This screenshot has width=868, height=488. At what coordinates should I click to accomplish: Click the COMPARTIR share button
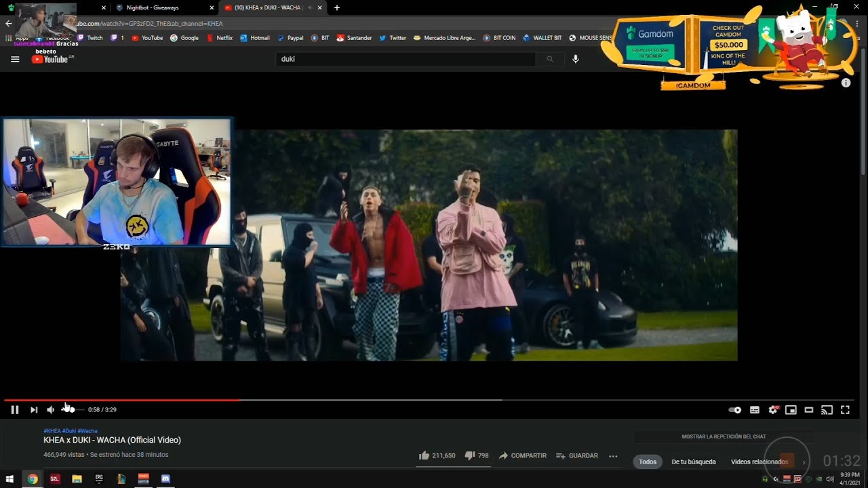[522, 455]
